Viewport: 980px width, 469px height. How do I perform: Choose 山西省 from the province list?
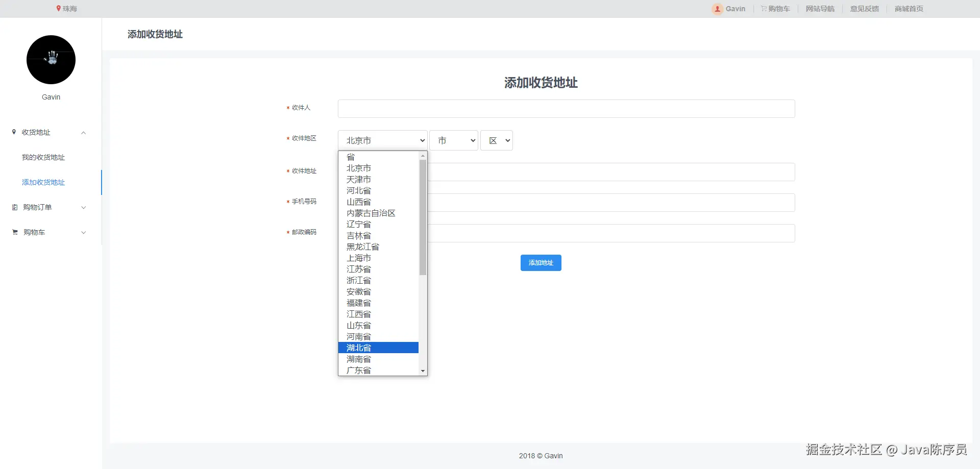click(x=378, y=202)
